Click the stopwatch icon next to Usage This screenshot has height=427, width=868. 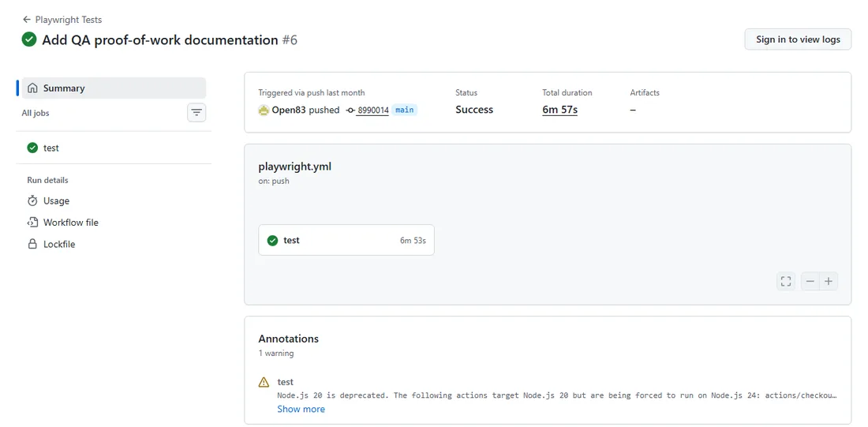[x=32, y=200]
